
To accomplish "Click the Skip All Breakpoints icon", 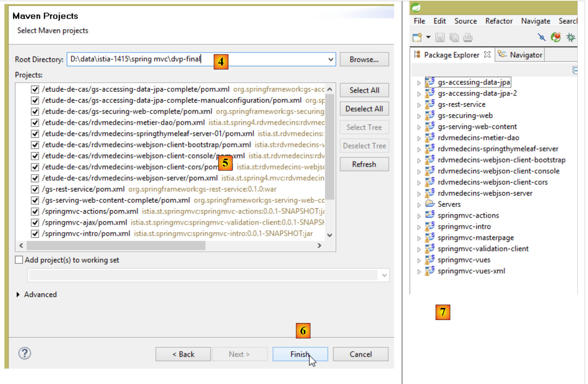I will 541,37.
